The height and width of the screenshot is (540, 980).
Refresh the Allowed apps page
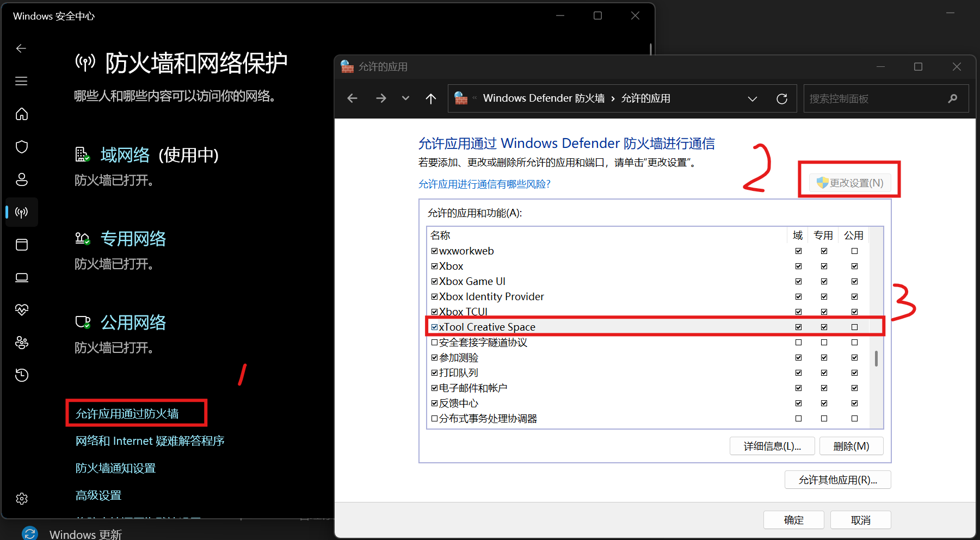tap(781, 98)
